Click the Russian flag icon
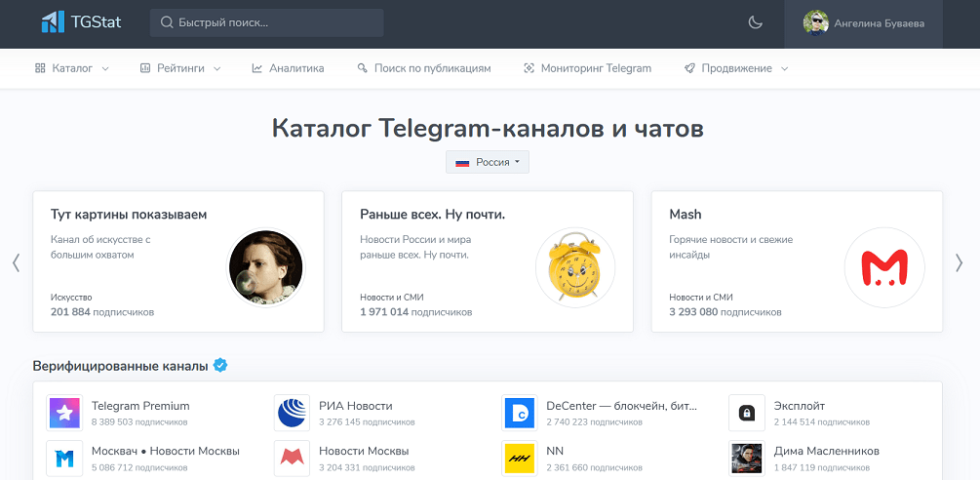The width and height of the screenshot is (980, 480). 462,163
